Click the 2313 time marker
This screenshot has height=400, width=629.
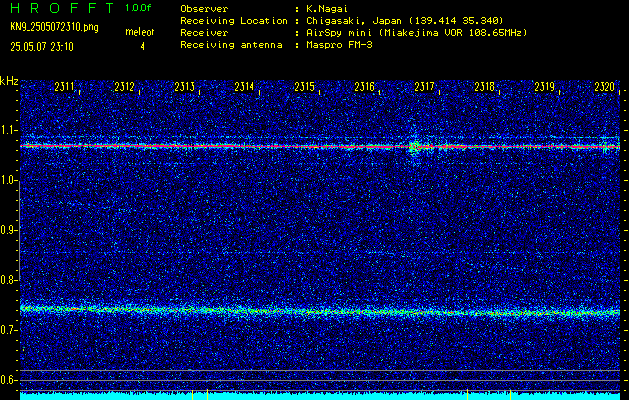click(x=185, y=87)
